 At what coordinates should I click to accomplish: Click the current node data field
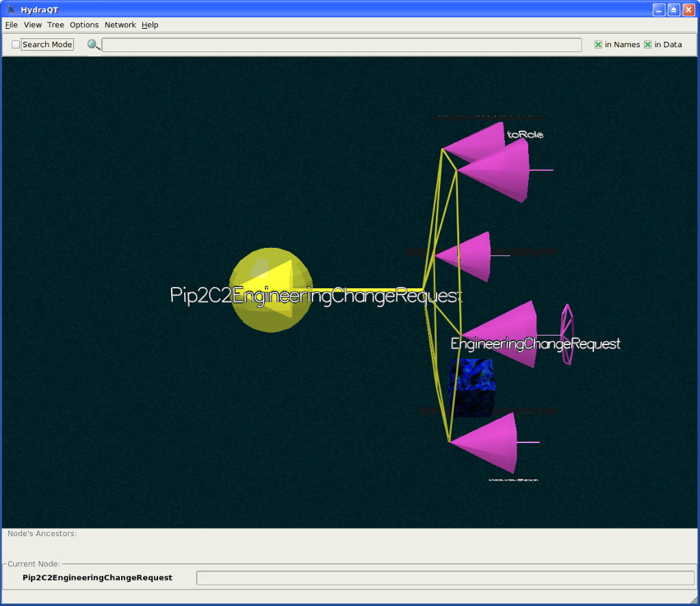445,577
